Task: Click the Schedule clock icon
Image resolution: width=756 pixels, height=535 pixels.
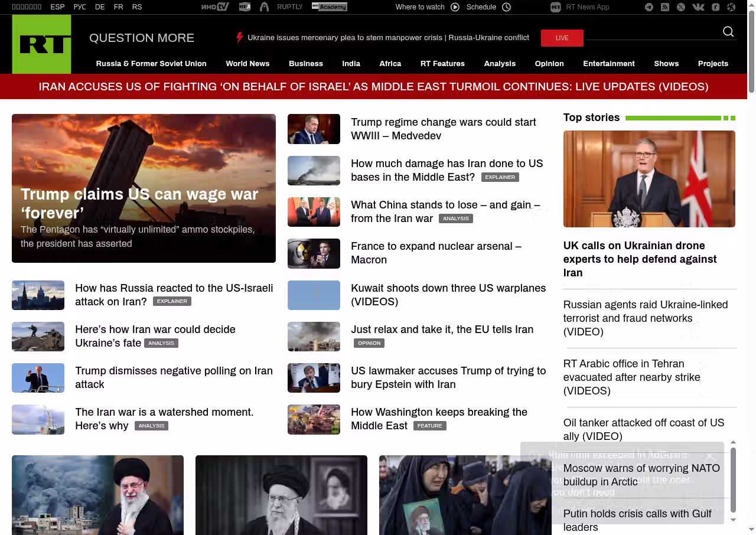Action: coord(506,7)
